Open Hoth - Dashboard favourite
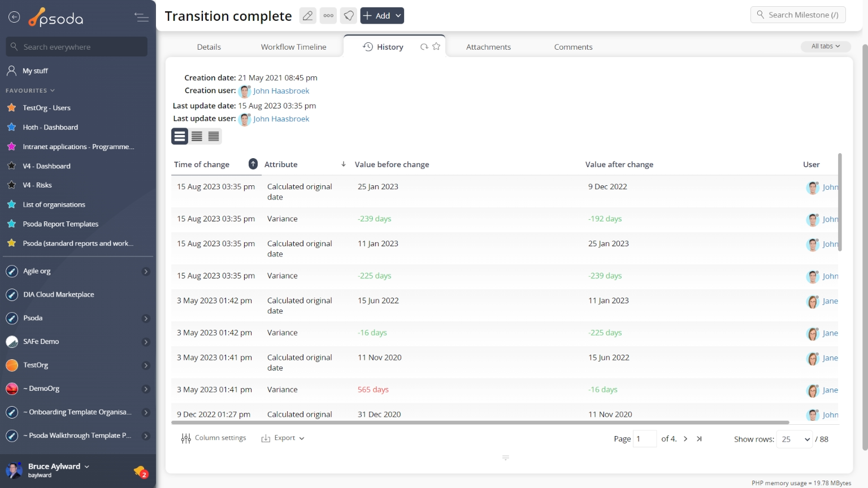Viewport: 868px width, 488px height. 50,127
